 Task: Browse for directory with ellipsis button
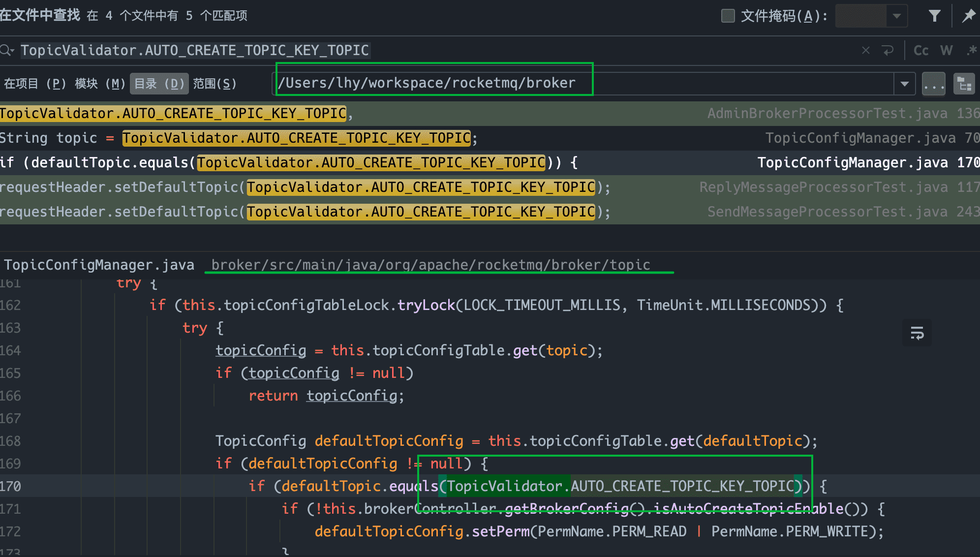933,84
